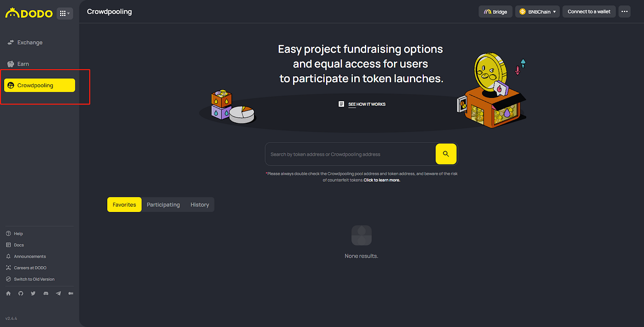Switch to the History tab
Image resolution: width=644 pixels, height=327 pixels.
coord(200,205)
